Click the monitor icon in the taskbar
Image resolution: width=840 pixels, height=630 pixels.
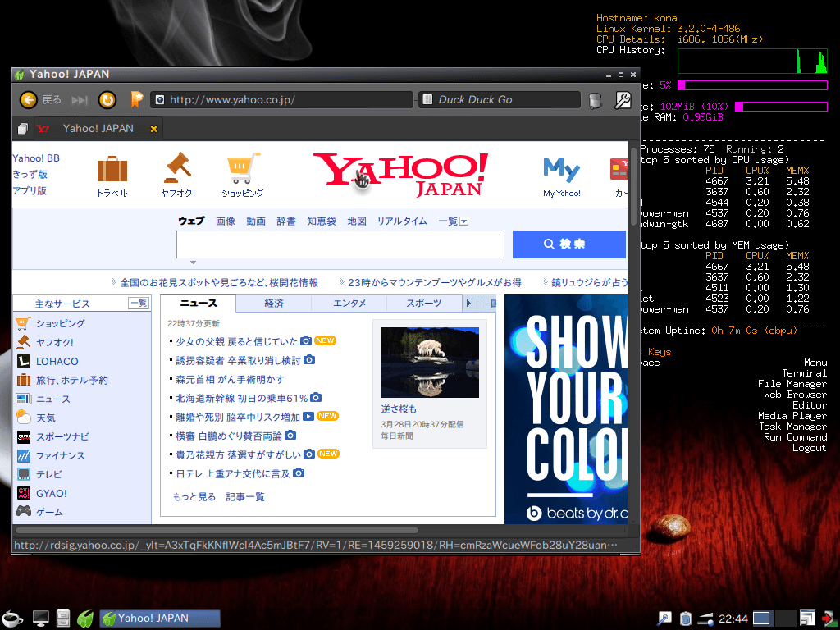[x=41, y=619]
